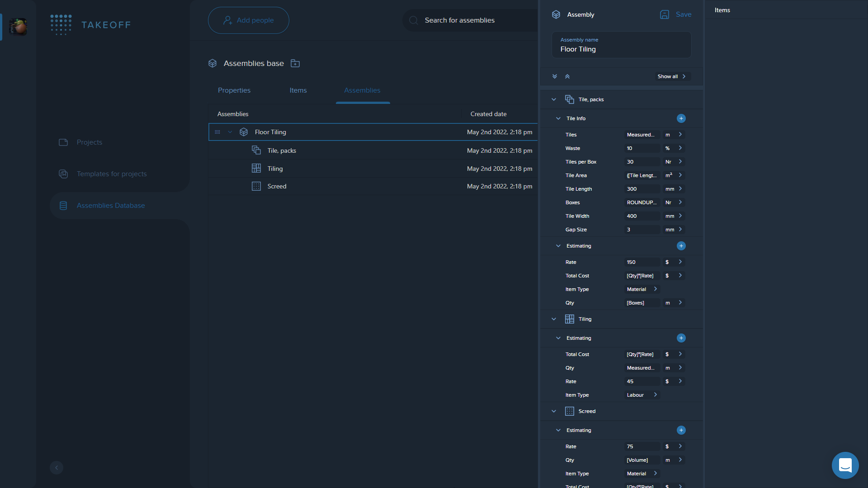This screenshot has height=488, width=868.
Task: Click the Save disk icon
Action: point(664,14)
